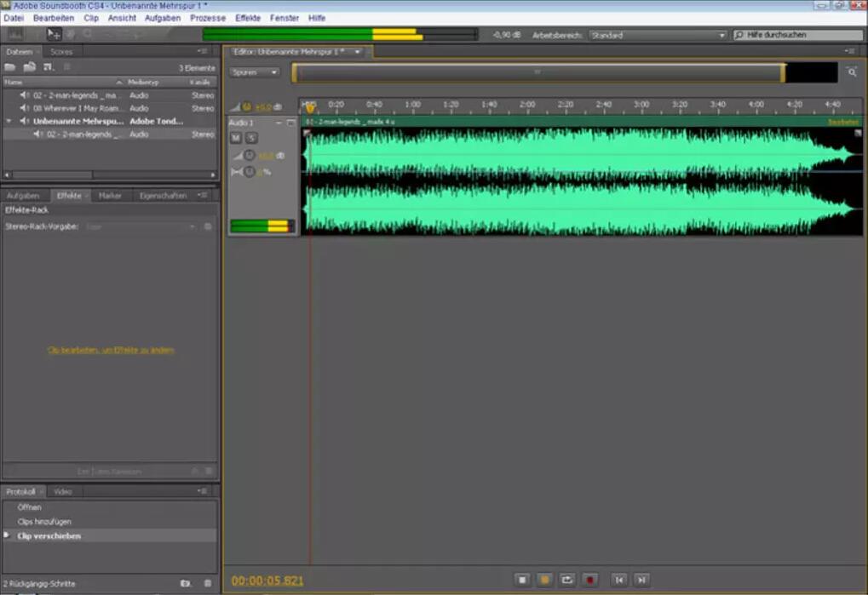This screenshot has height=595, width=868.
Task: Jump to previous marker with the skip-back button
Action: coord(619,580)
